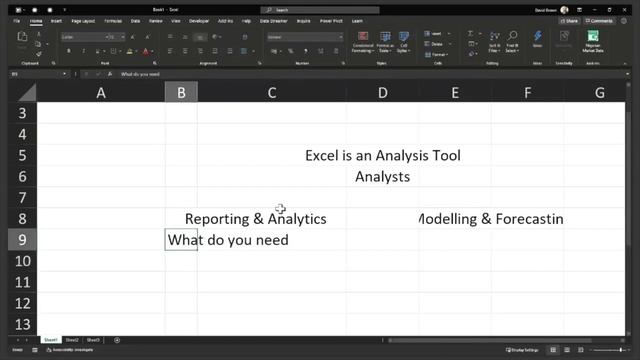Switch to the Data tab
640x360 pixels.
pos(136,21)
